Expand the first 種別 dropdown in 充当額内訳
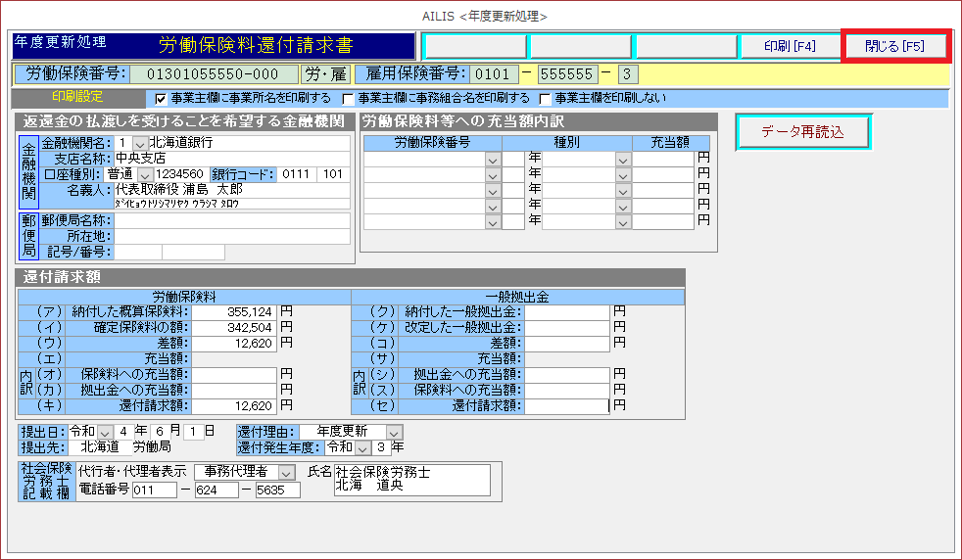962x560 pixels. click(623, 160)
